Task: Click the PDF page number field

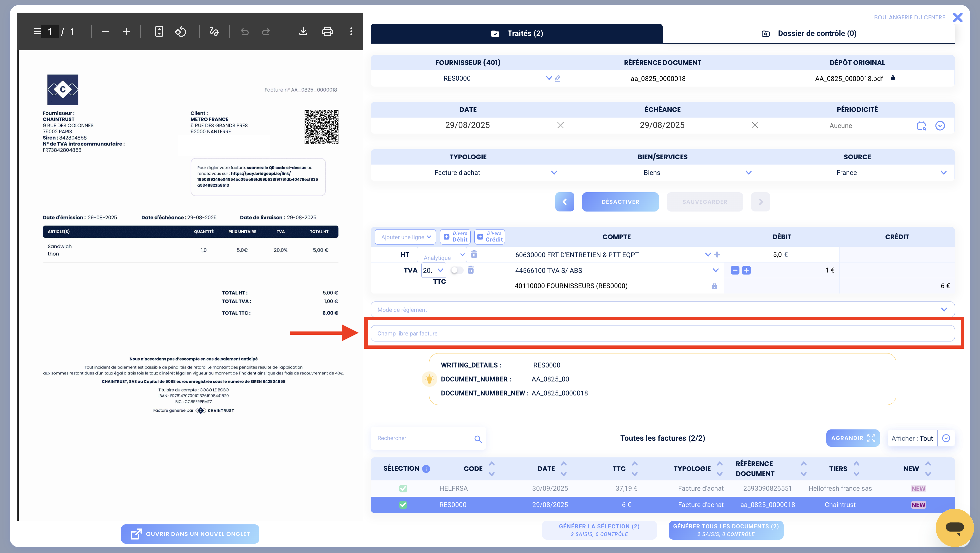Action: [50, 31]
